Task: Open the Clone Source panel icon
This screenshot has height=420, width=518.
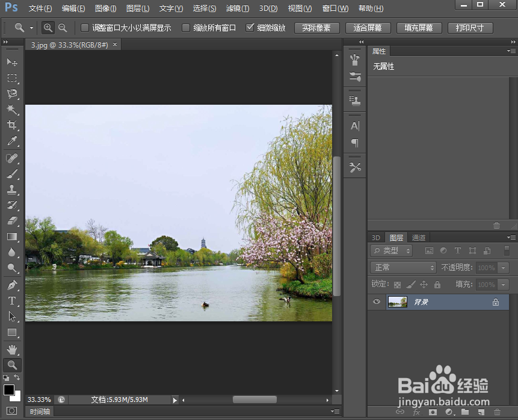Action: point(354,99)
